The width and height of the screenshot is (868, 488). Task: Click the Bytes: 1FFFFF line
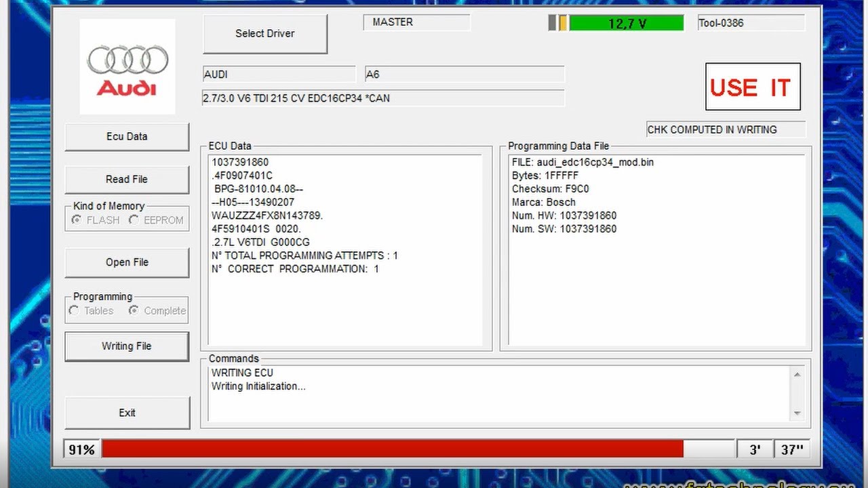[x=545, y=176]
